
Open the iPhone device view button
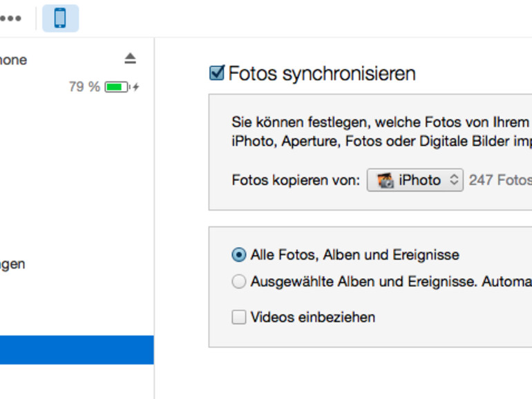pos(60,19)
